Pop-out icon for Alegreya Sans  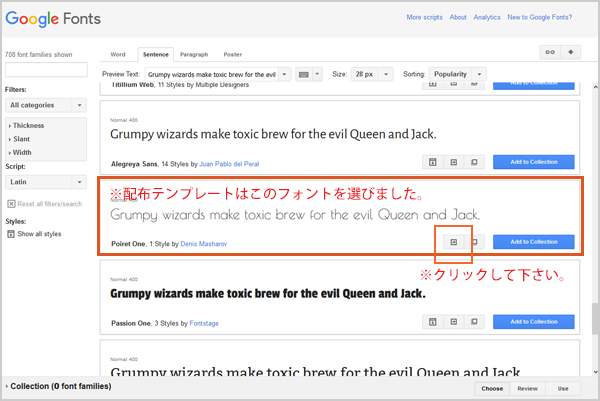click(474, 162)
